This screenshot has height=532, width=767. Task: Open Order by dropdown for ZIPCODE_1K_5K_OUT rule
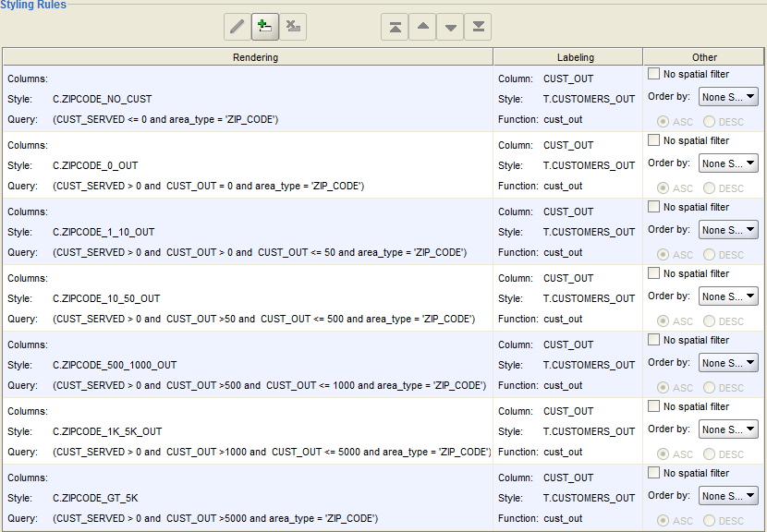point(728,429)
